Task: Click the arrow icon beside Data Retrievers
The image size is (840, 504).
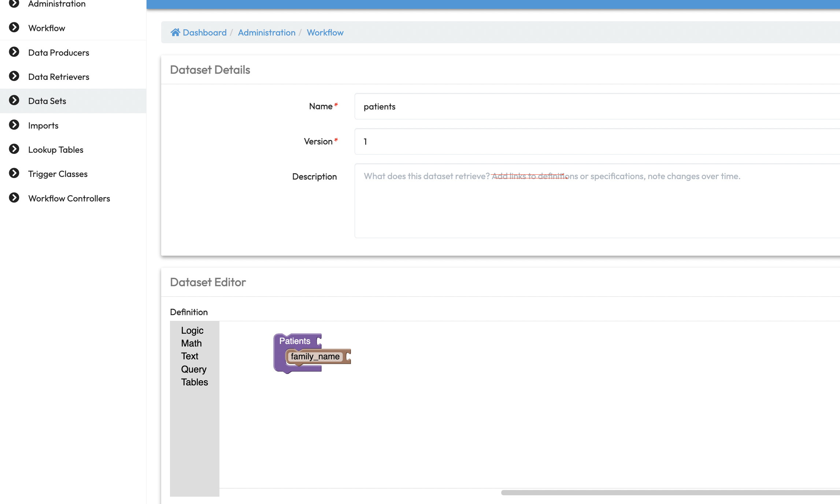Action: coord(14,76)
